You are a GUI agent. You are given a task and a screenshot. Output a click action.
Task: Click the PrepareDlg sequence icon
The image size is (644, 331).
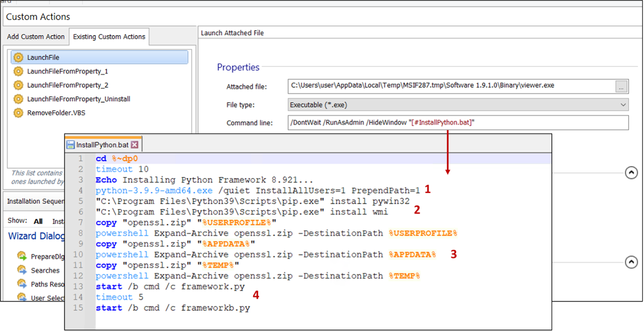(22, 256)
